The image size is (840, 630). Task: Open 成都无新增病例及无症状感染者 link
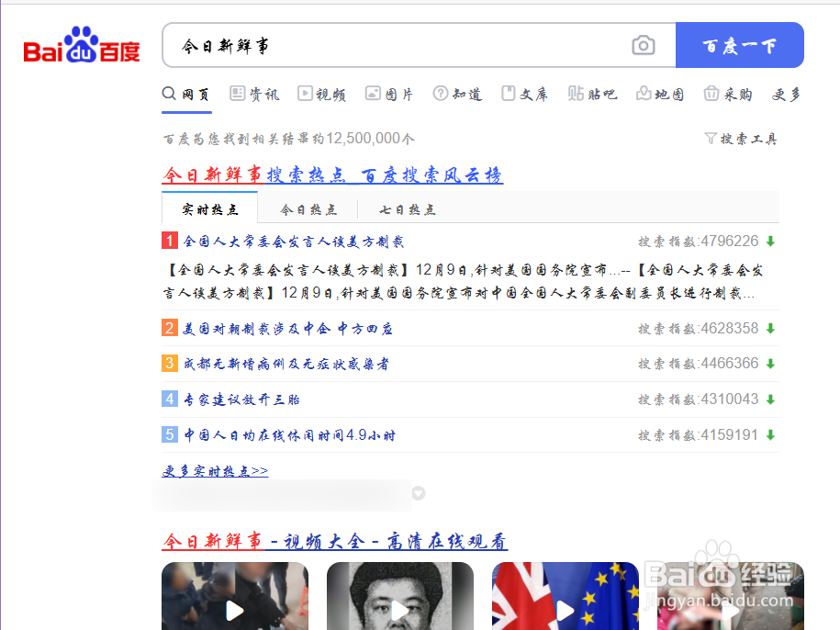pyautogui.click(x=286, y=364)
